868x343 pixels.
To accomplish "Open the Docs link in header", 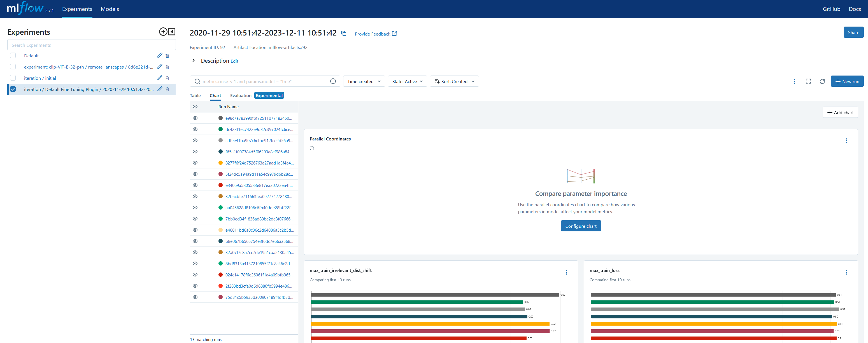I will (x=855, y=9).
